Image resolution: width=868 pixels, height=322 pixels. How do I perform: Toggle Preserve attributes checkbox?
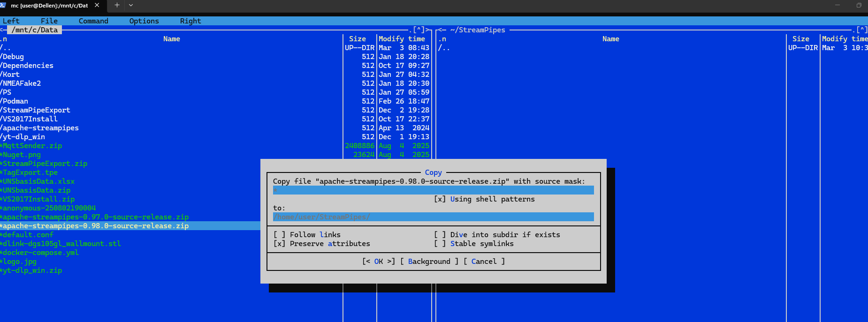coord(280,244)
